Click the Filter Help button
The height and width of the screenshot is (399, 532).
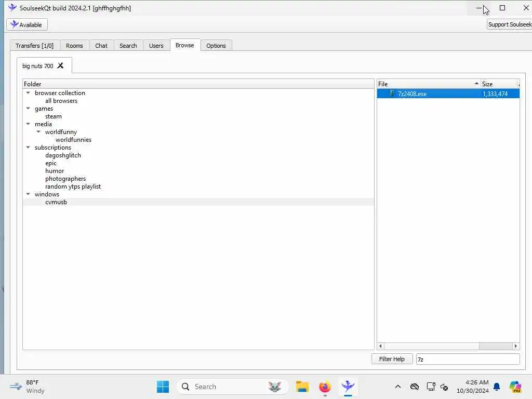pos(392,359)
